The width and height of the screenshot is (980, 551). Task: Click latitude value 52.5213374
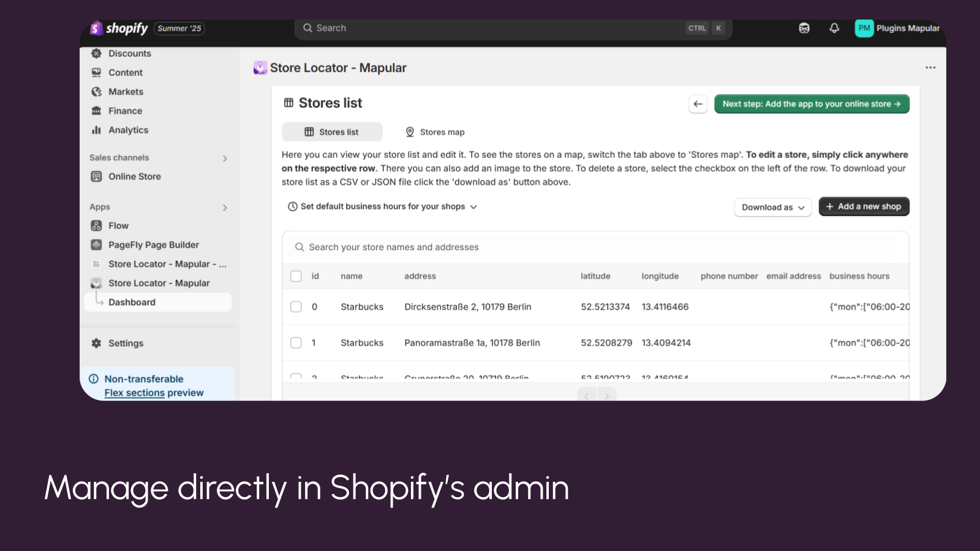[605, 307]
